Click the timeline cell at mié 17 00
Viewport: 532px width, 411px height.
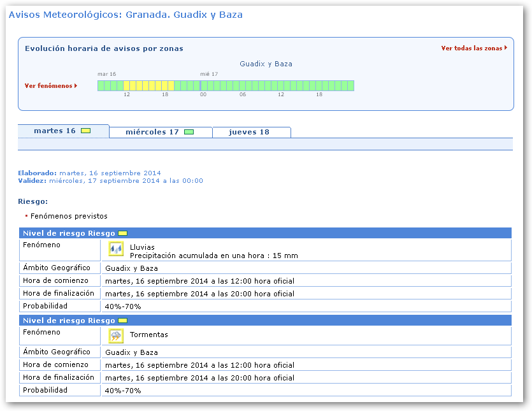click(x=203, y=86)
